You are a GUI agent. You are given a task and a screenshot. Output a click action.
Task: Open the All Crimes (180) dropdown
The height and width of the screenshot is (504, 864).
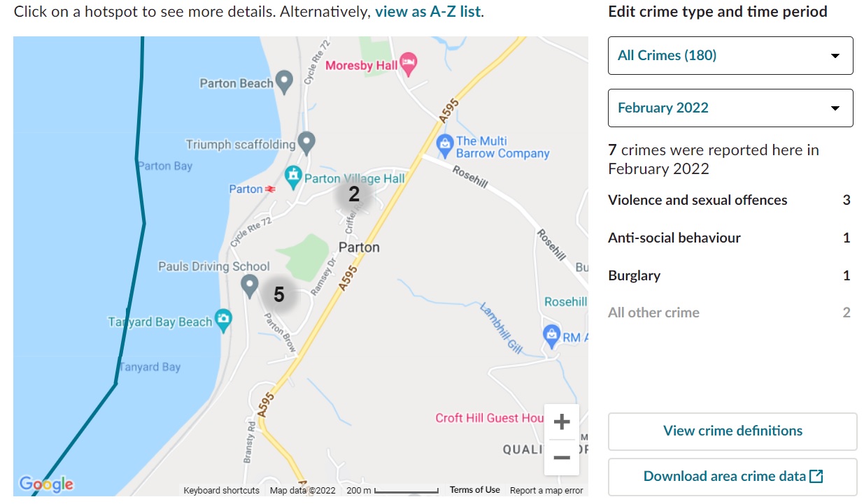pyautogui.click(x=730, y=55)
